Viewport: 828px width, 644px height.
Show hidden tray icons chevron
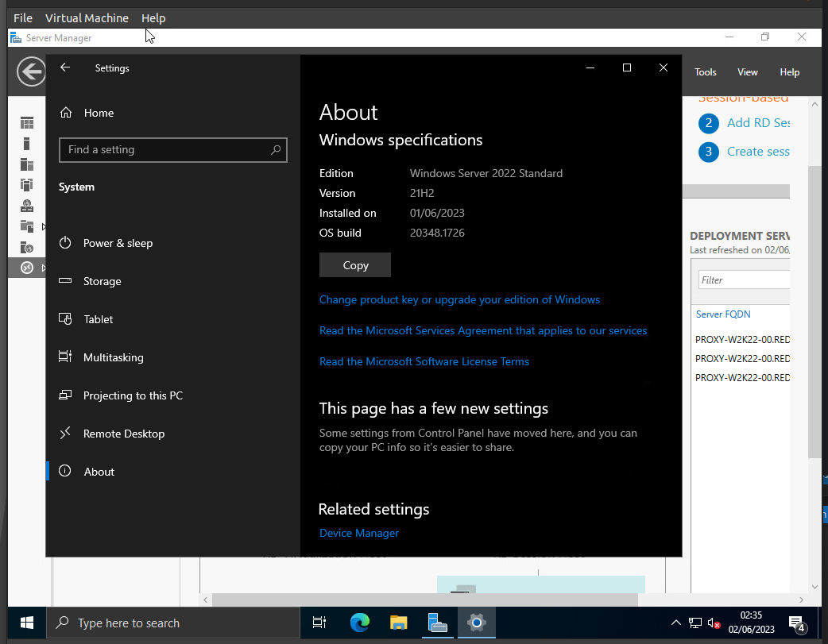point(676,623)
